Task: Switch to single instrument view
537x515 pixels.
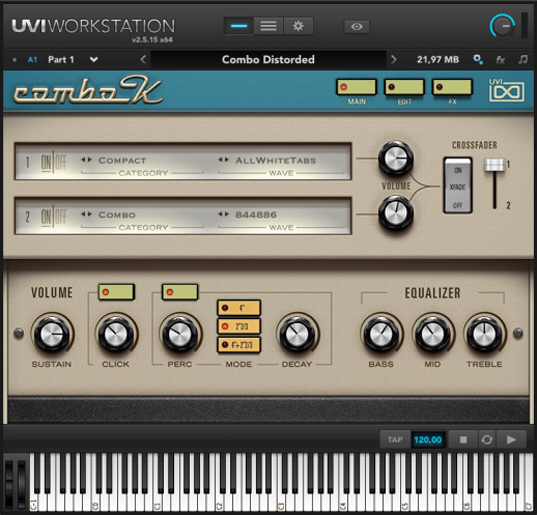Action: pyautogui.click(x=239, y=26)
